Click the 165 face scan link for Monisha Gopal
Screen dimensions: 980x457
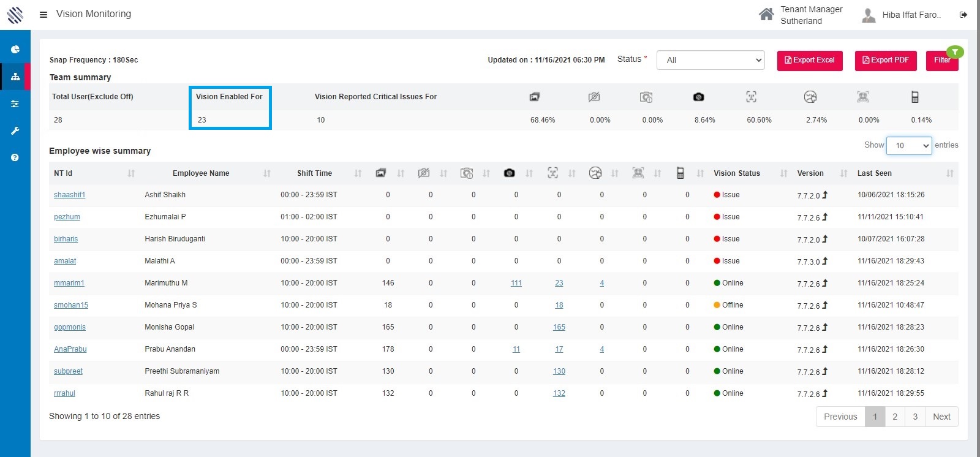(559, 327)
